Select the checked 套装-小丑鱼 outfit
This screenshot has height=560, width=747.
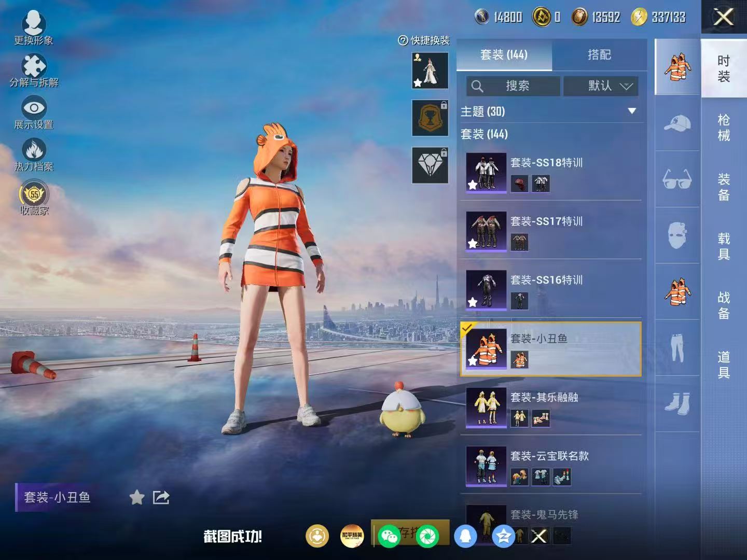[551, 349]
